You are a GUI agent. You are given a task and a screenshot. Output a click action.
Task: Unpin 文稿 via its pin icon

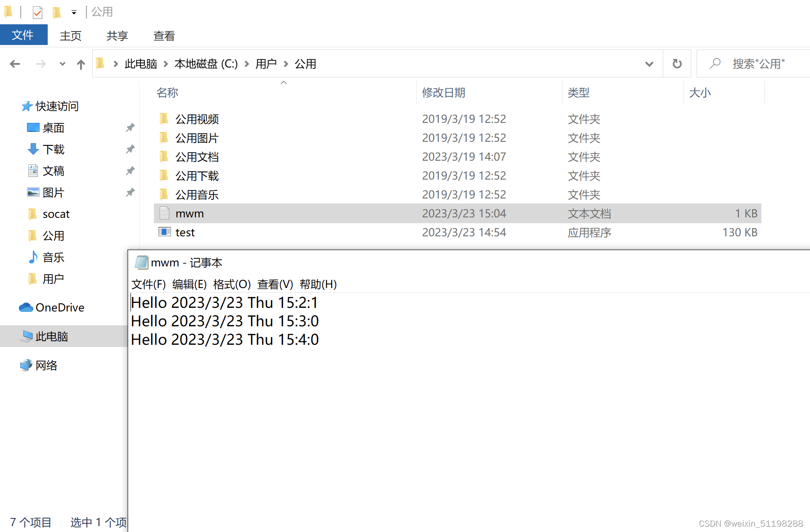pos(130,171)
